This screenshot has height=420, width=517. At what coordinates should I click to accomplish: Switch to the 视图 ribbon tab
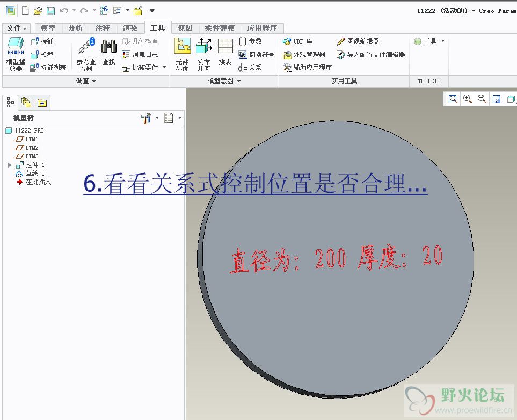[x=185, y=28]
